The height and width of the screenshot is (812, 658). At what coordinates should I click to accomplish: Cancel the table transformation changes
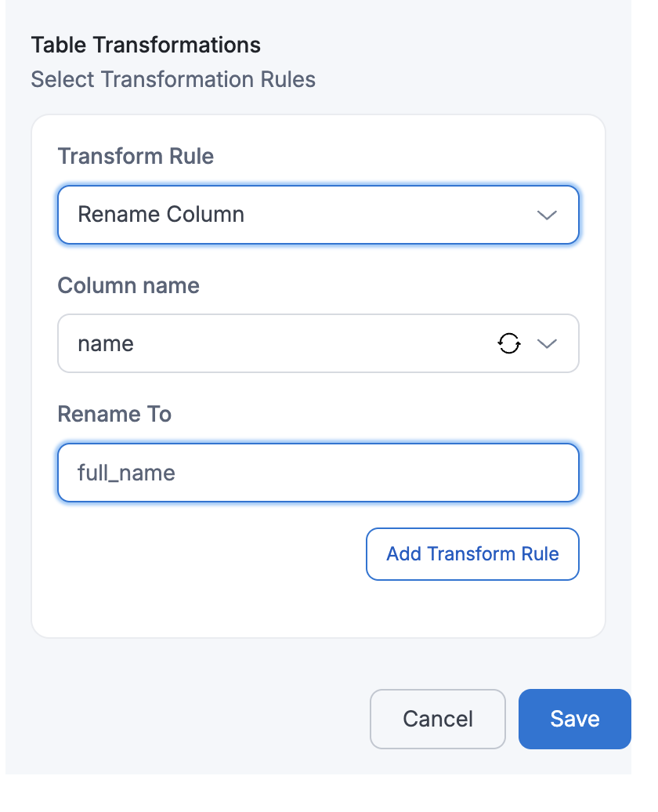click(437, 719)
